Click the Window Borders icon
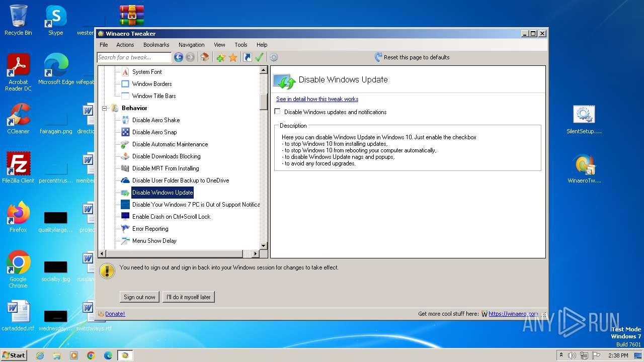The height and width of the screenshot is (362, 644). click(x=125, y=84)
